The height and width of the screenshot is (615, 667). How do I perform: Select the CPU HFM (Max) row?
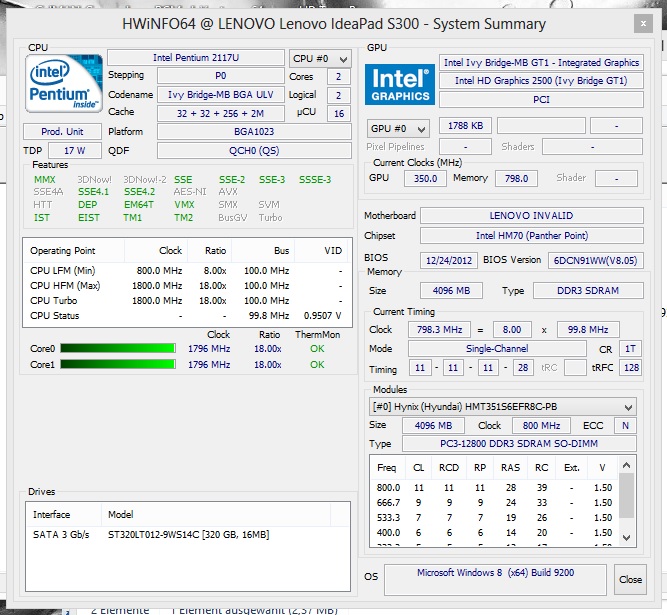[x=187, y=285]
